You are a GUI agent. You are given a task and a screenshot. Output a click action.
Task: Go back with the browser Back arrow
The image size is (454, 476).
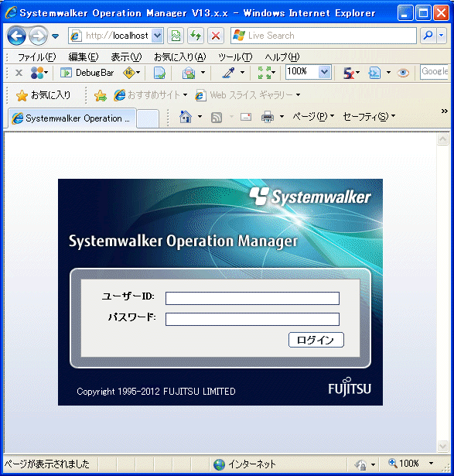16,36
